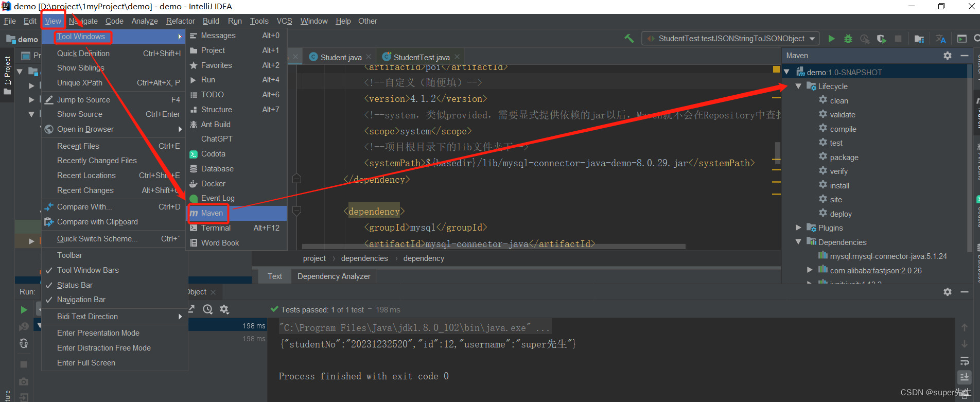Screen dimensions: 980x402
Task: Run with coverage using the shield icon
Action: [x=882, y=39]
